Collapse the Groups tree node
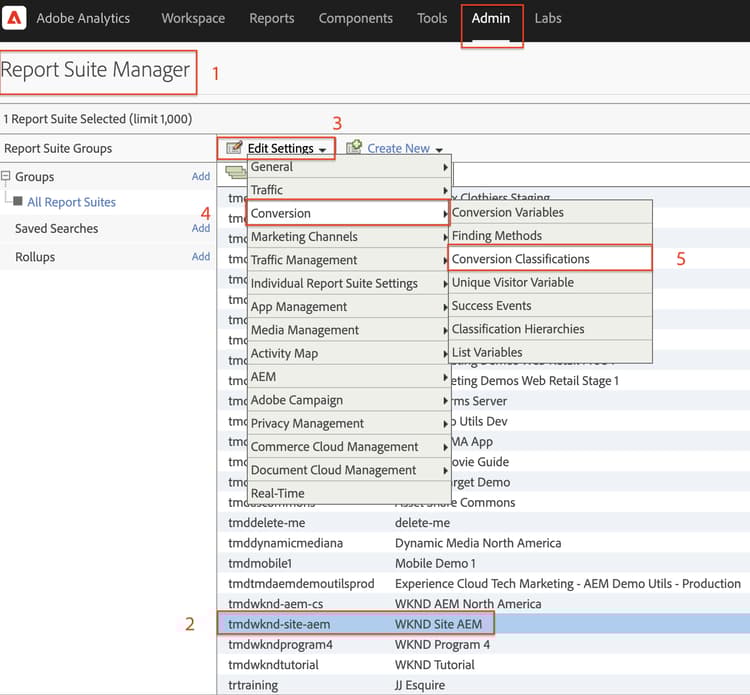Viewport: 750px width, 695px height. pos(7,177)
